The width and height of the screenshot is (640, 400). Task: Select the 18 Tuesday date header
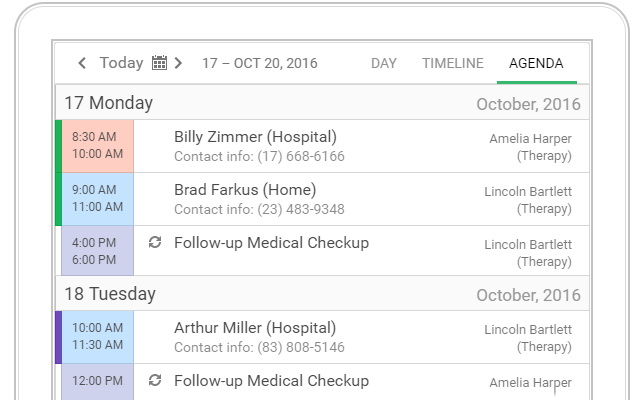[110, 294]
